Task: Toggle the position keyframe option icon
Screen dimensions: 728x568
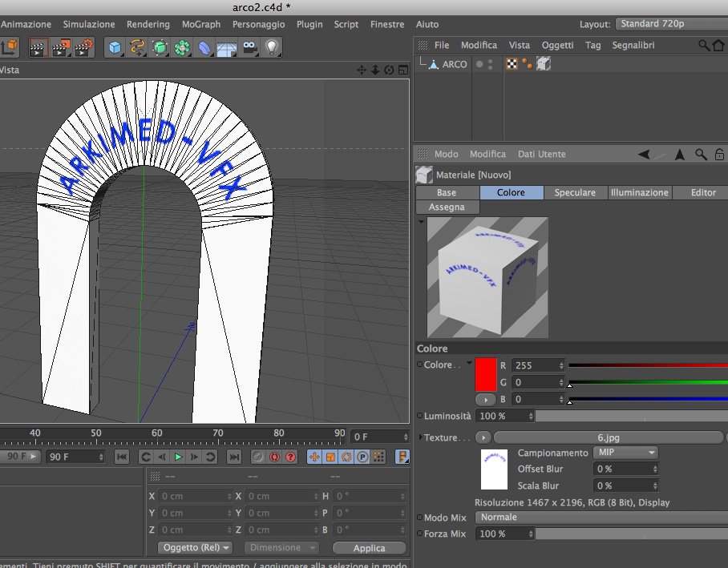Action: 314,457
